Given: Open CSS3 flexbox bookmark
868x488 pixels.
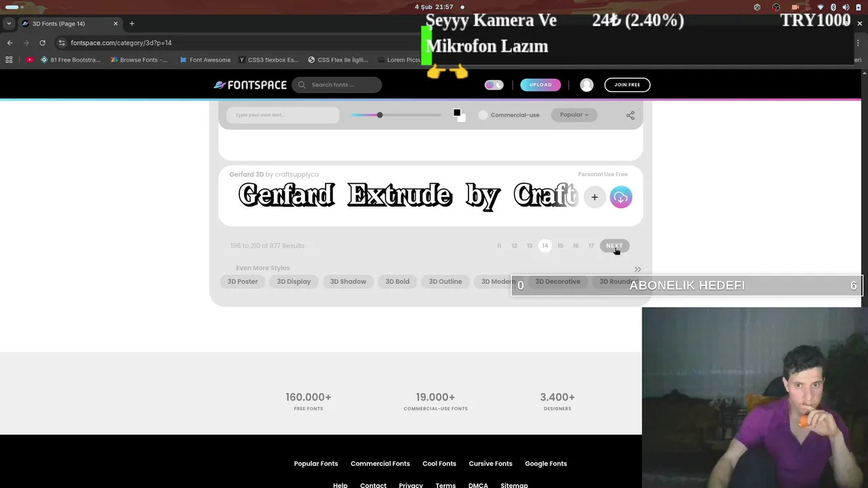Looking at the screenshot, I should click(x=269, y=60).
